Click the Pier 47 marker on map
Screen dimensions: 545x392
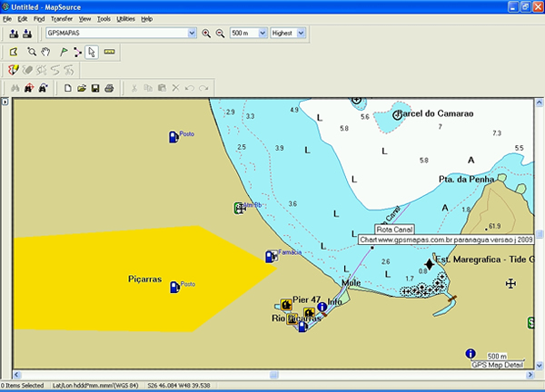coord(285,301)
